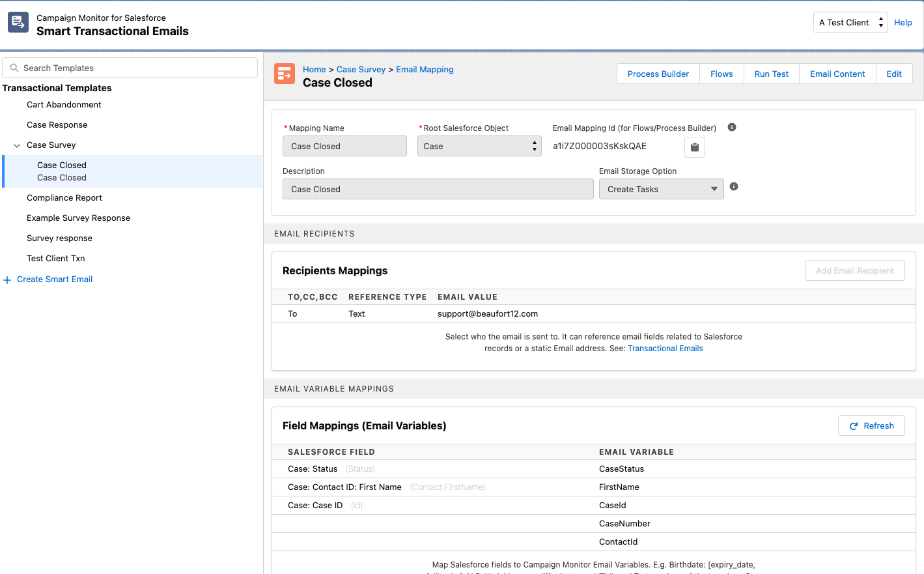The width and height of the screenshot is (924, 574).
Task: Select Cart Abandonment template in sidebar
Action: pyautogui.click(x=64, y=104)
